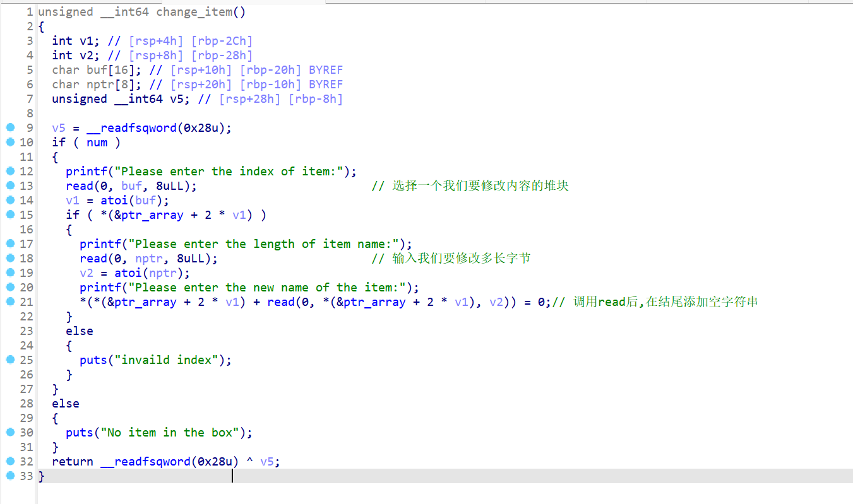Click the atoi(buf) call
The width and height of the screenshot is (853, 504).
tap(132, 201)
